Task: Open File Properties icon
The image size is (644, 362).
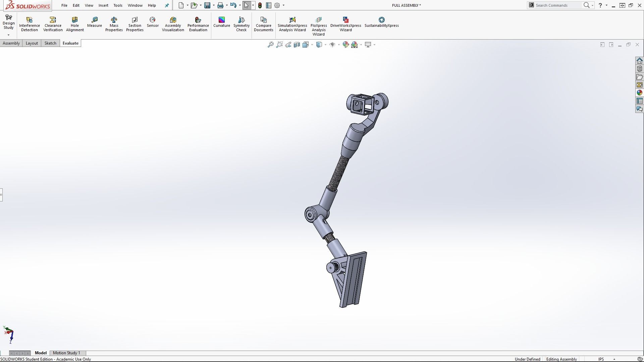Action: point(269,5)
